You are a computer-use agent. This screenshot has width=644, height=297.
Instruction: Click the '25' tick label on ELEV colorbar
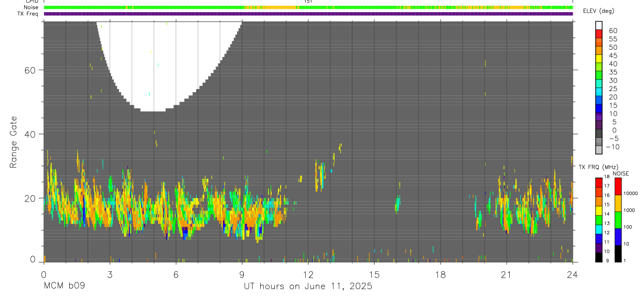[613, 89]
